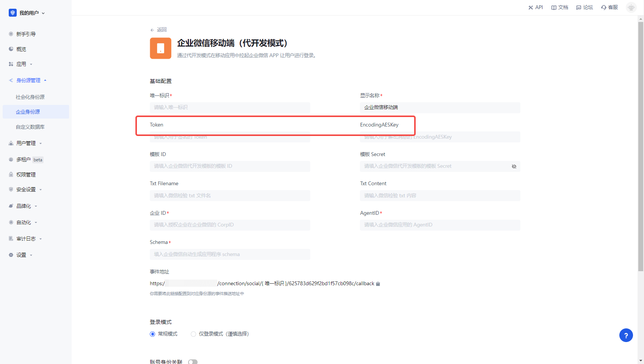Open 论坛 forum from the top bar
Viewport: 644px width, 364px height.
tap(584, 7)
